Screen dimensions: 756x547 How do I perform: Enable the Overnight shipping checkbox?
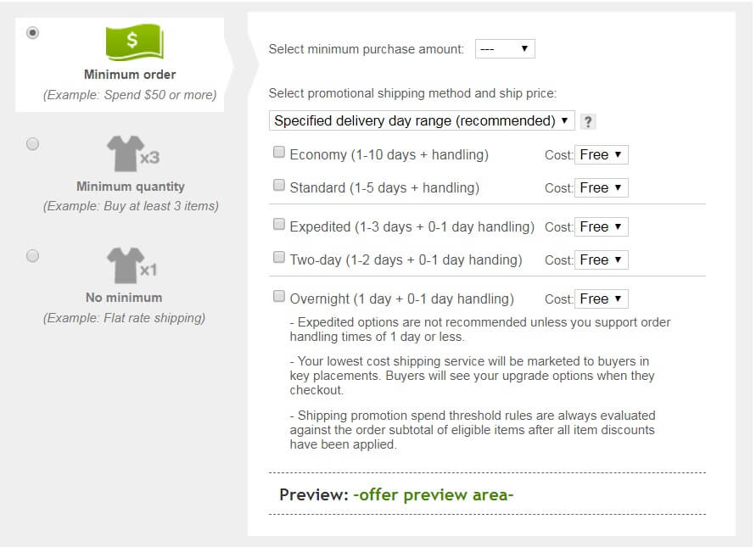(x=277, y=295)
